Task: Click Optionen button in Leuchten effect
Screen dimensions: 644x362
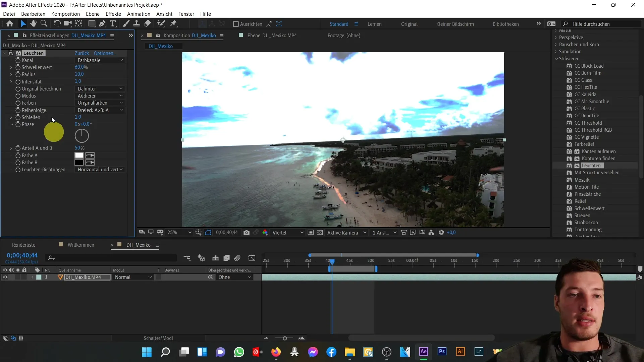Action: tap(105, 53)
